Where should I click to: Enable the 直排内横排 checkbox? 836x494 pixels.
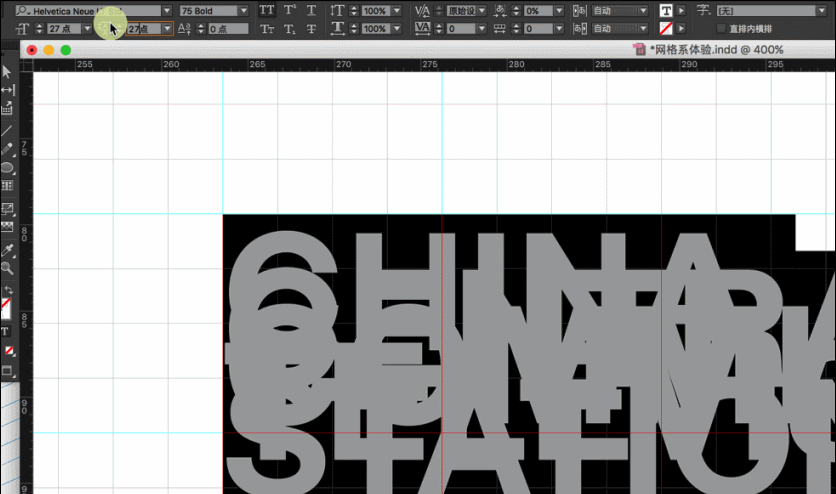tap(721, 29)
